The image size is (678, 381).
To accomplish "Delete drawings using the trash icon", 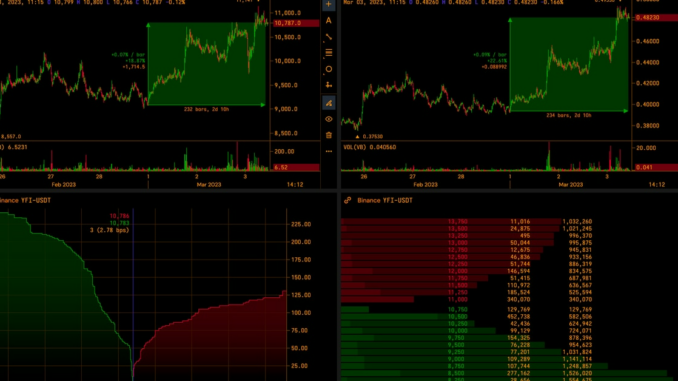I will [x=329, y=135].
